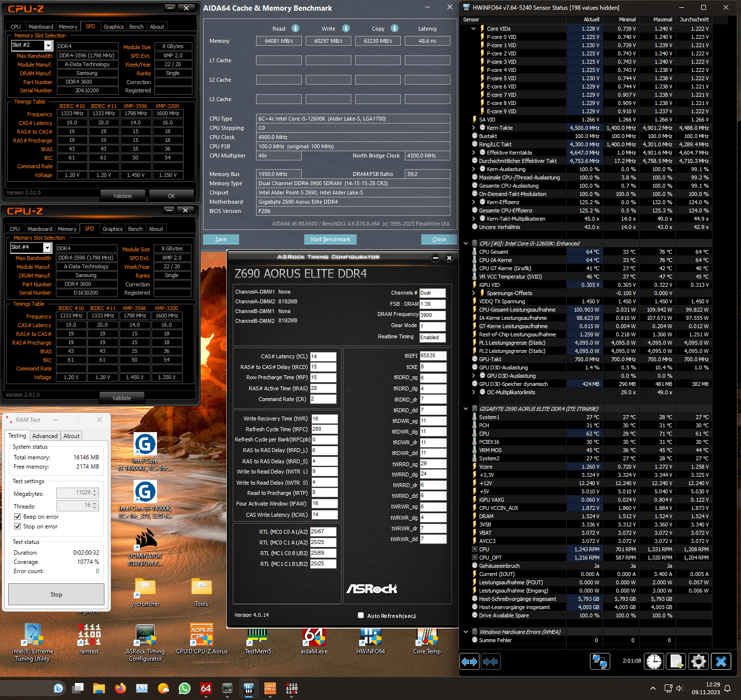Click OK button in CPU-Z Slot #2 window
The image size is (741, 700).
click(x=171, y=196)
